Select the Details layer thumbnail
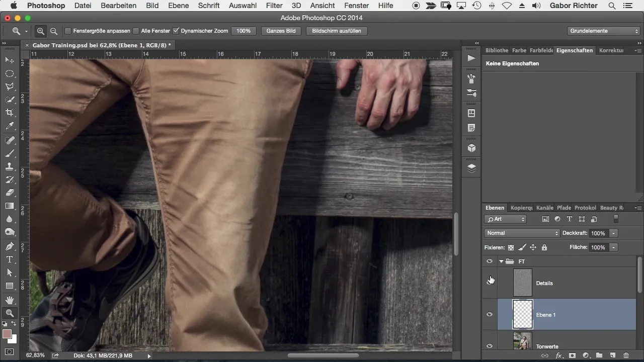The height and width of the screenshot is (362, 644). [523, 283]
